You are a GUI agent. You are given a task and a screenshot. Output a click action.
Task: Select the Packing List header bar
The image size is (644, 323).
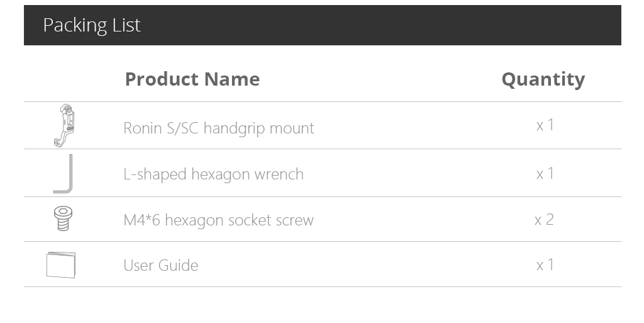[323, 25]
